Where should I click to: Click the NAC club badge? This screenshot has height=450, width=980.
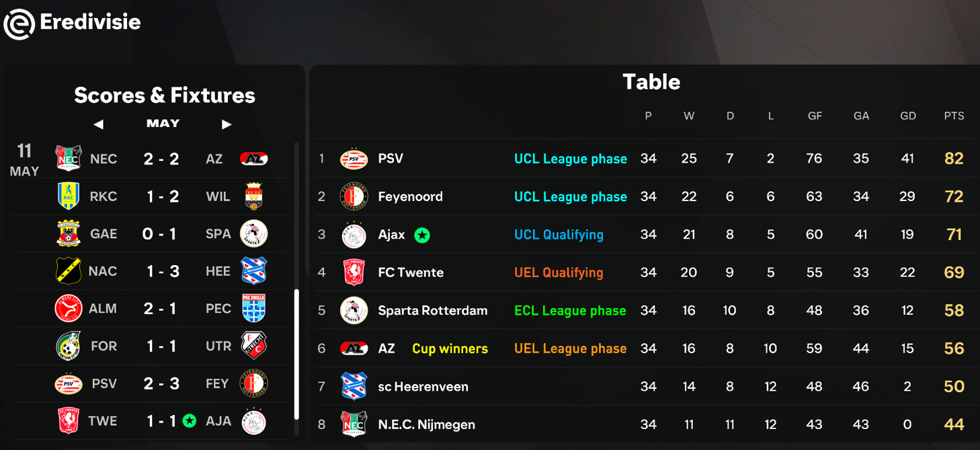(69, 271)
